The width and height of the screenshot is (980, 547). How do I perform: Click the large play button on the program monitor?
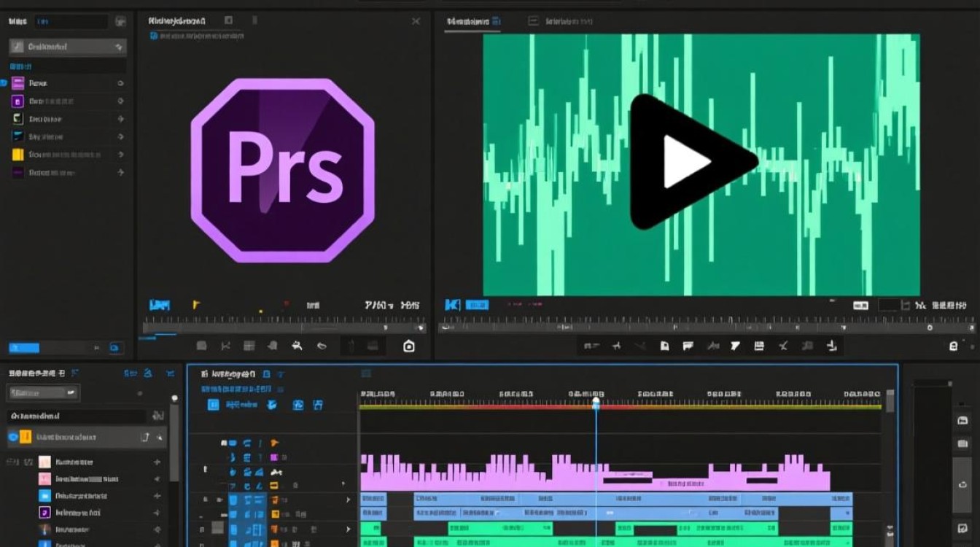pyautogui.click(x=689, y=161)
